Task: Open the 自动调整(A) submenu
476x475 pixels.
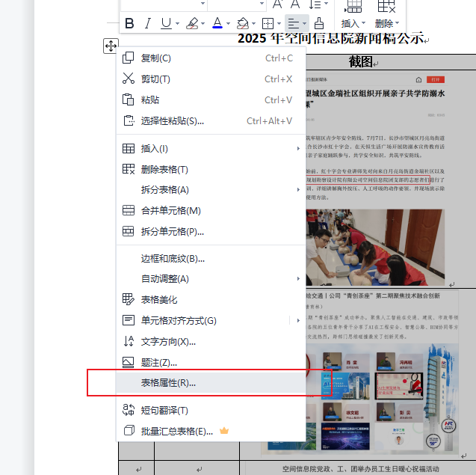Action: pyautogui.click(x=211, y=279)
